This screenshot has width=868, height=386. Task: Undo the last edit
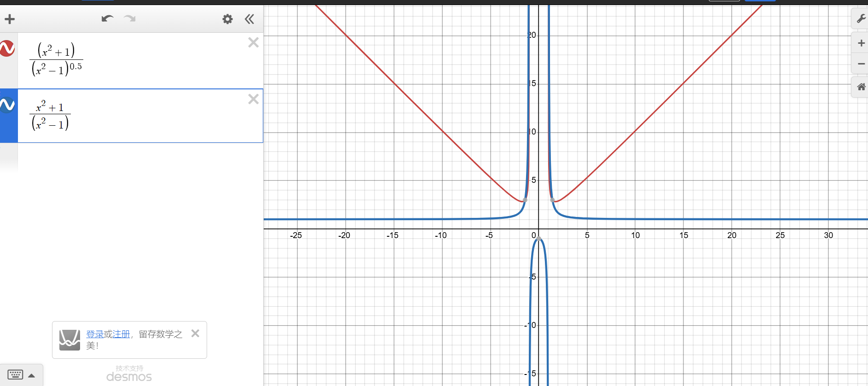coord(107,18)
